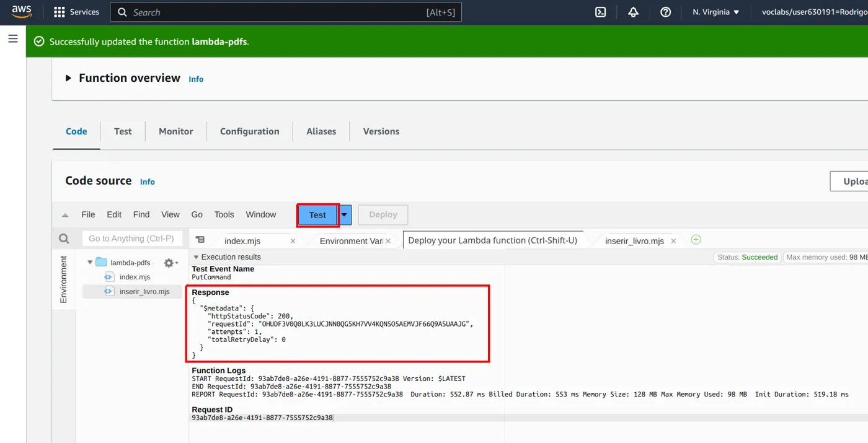Collapse the lambda-pdfs folder tree

point(90,263)
